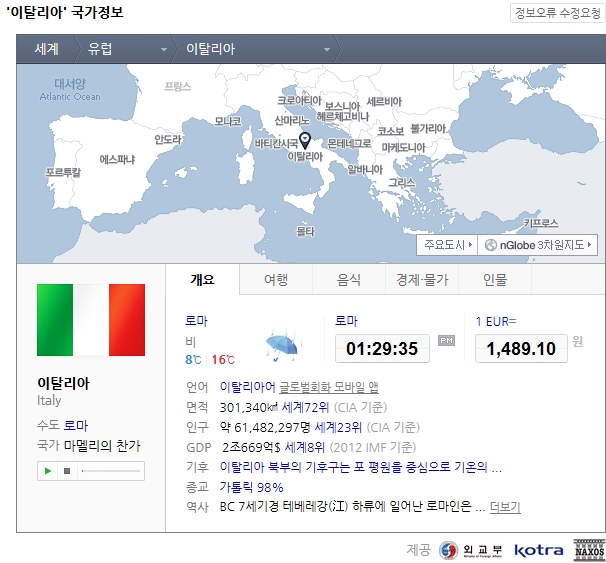Viewport: 606px width, 563px height.
Task: Open the 주요도시 major cities list
Action: (448, 245)
